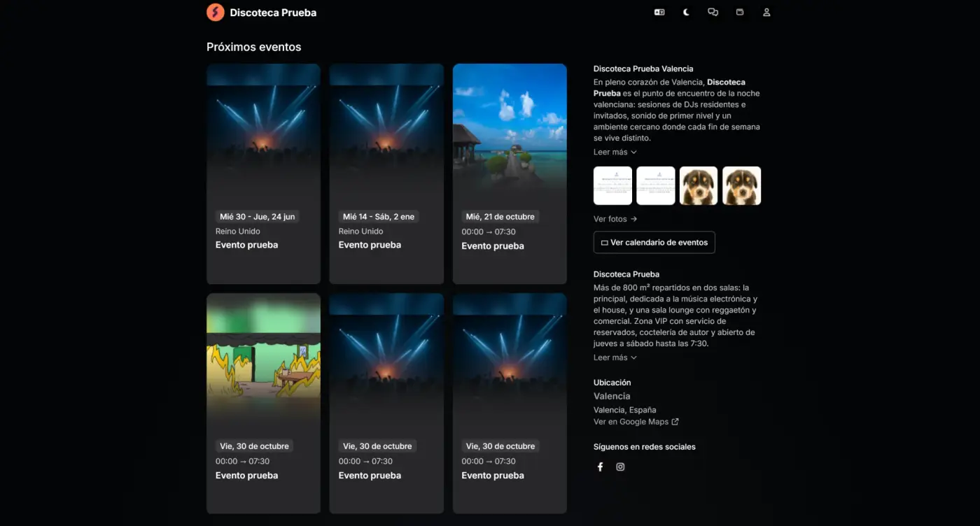Open the Instagram social media icon
This screenshot has height=526, width=980.
coord(620,467)
